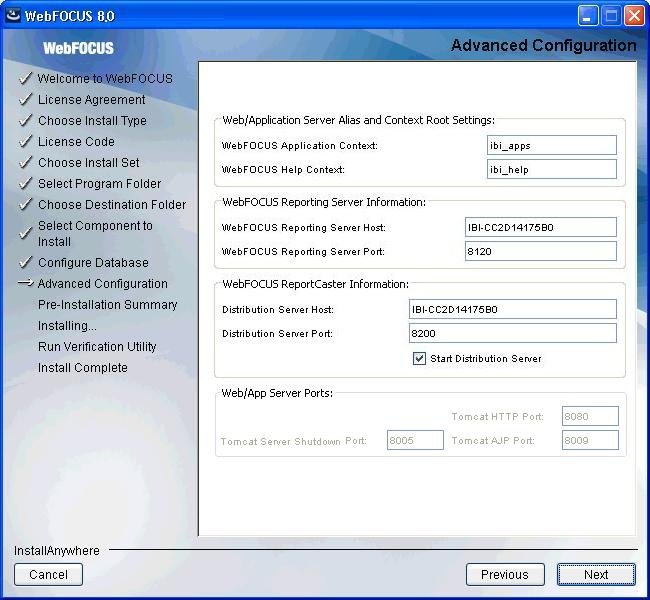The width and height of the screenshot is (650, 600).
Task: Cancel the WebFOCUS installation
Action: point(49,574)
